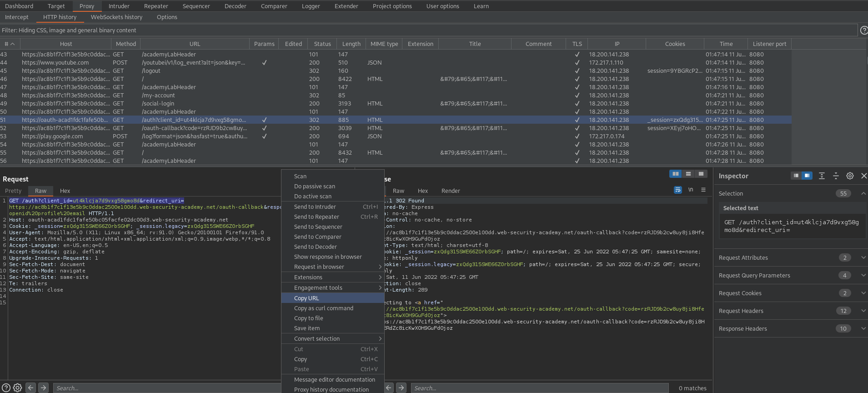The image size is (868, 393).
Task: Go to previous request search match
Action: click(x=30, y=388)
